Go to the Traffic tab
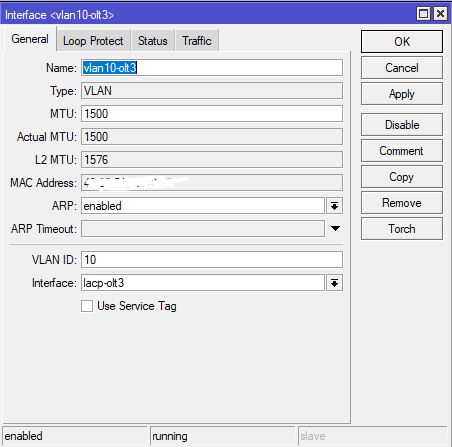 (x=197, y=41)
